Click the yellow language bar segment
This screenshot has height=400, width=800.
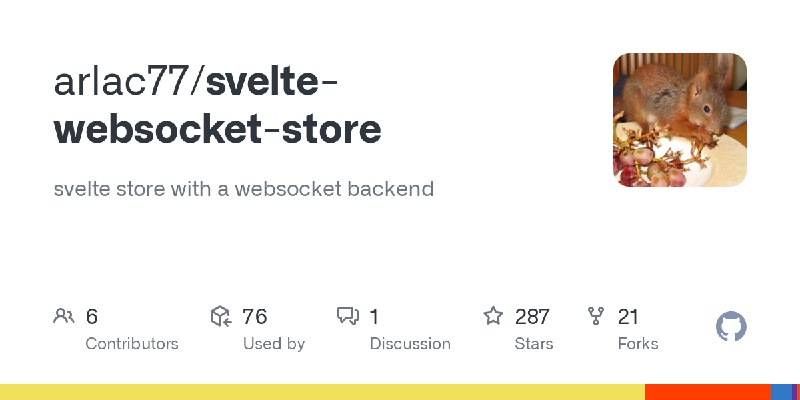(x=322, y=392)
